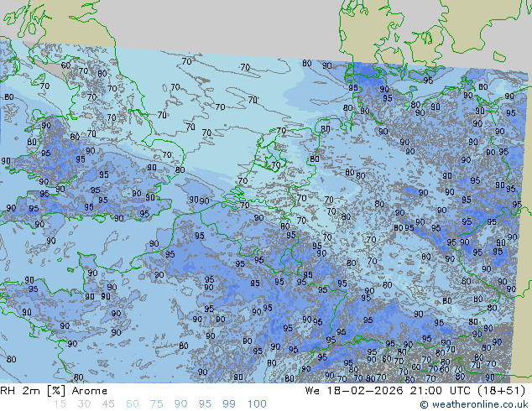Click the legend value 100

pos(257,404)
